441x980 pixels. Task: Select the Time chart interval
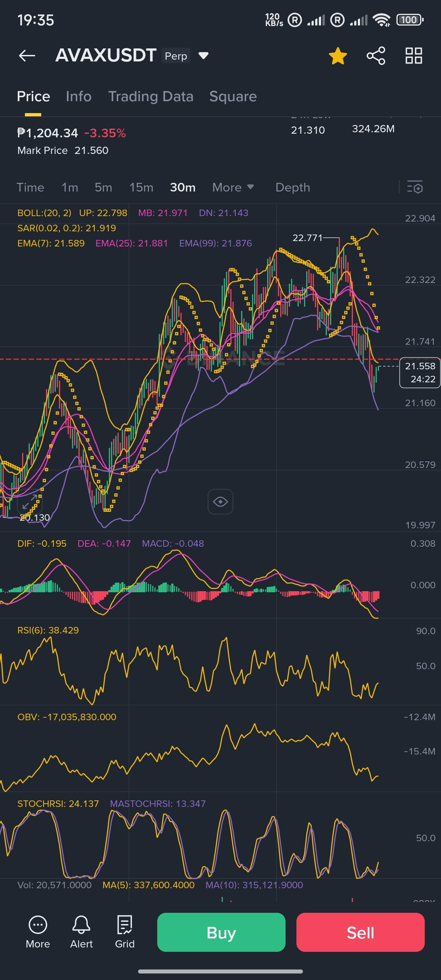pyautogui.click(x=30, y=188)
